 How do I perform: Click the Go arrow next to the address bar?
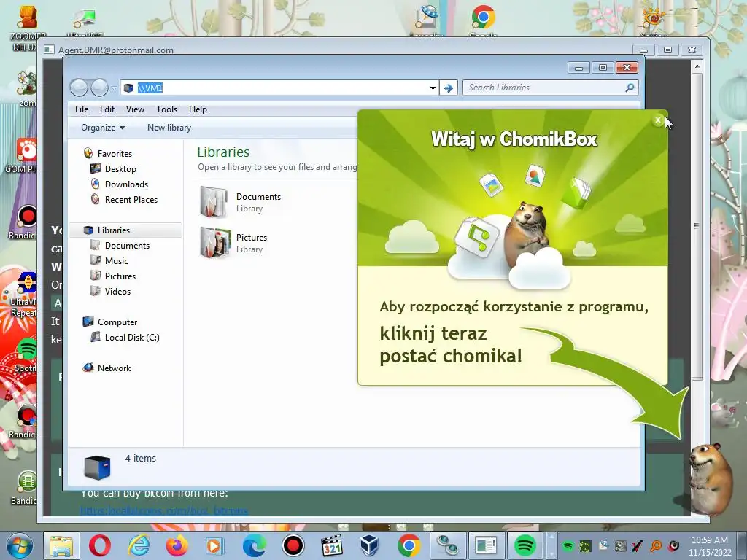[x=449, y=87]
